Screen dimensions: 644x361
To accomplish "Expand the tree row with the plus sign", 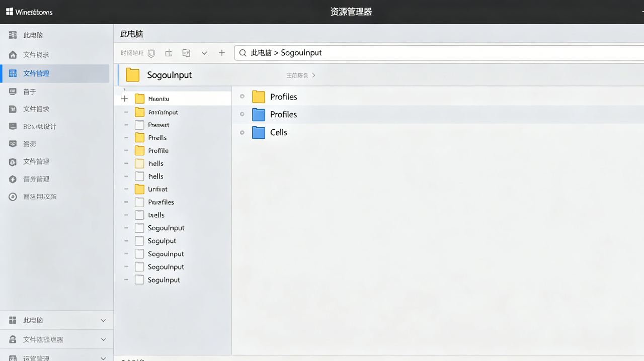I will (125, 99).
